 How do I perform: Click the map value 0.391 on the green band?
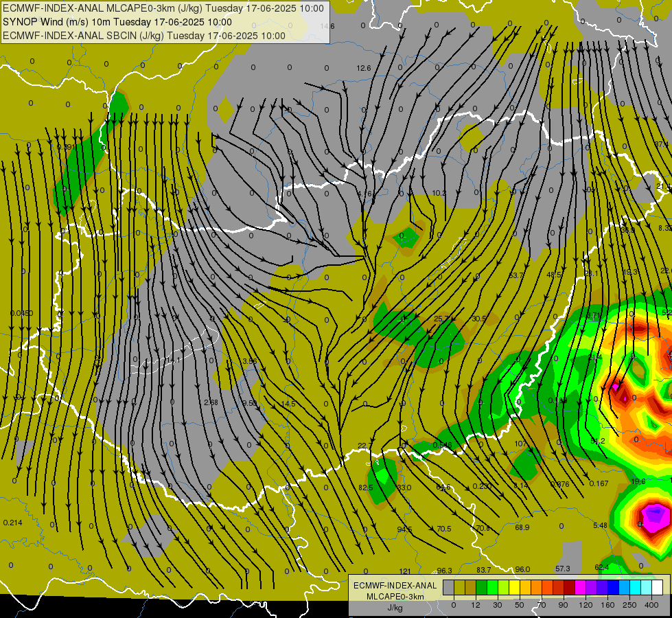[x=66, y=147]
